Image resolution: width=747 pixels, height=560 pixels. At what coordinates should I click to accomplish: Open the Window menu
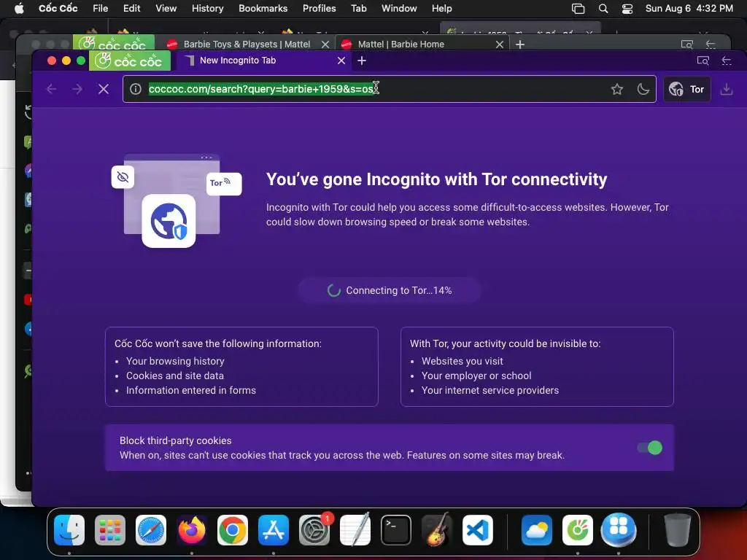coord(399,9)
